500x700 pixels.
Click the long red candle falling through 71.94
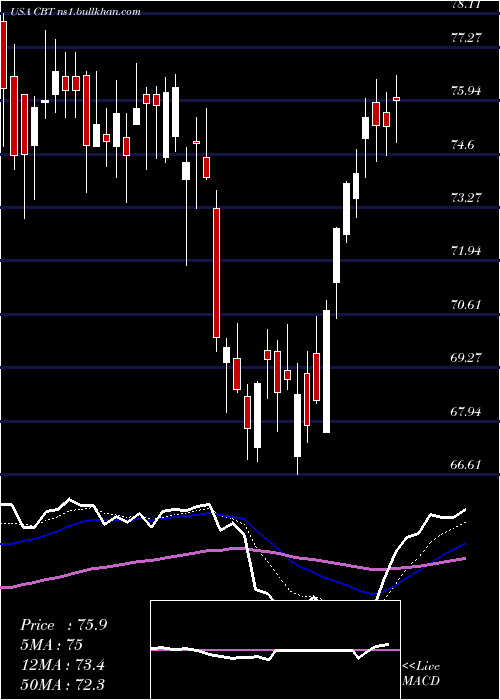click(217, 272)
